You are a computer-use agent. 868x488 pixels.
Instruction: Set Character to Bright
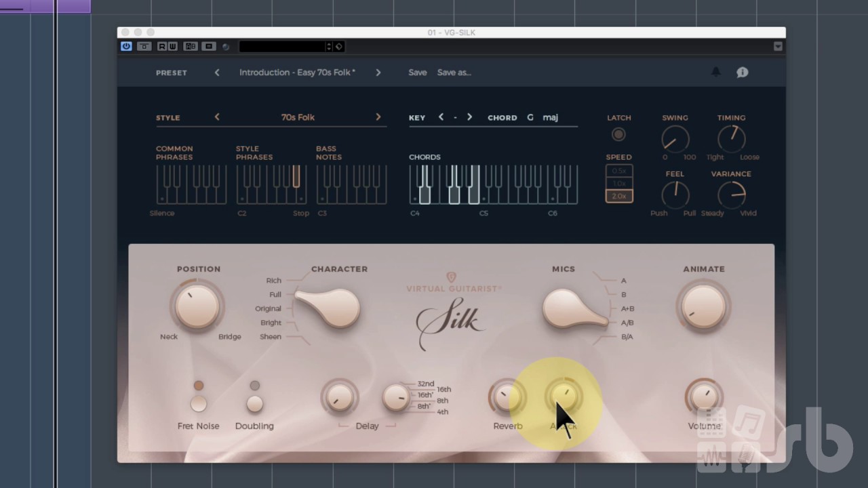pyautogui.click(x=271, y=323)
